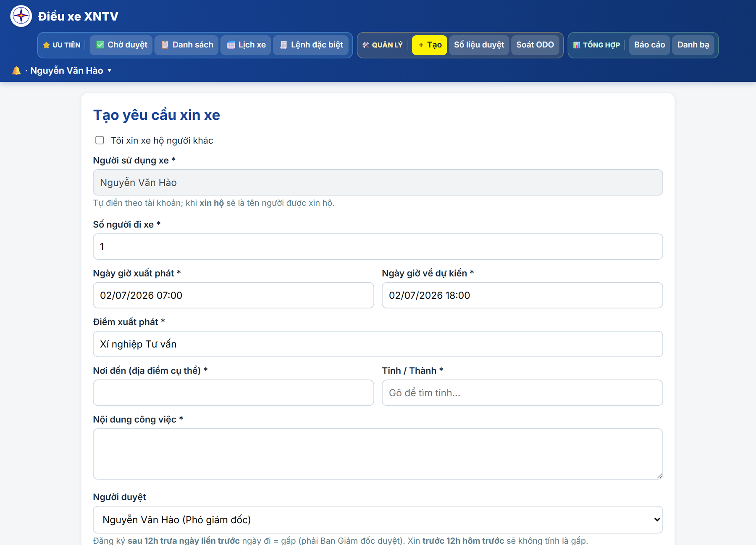Click the Người sử dụng xe field
Image resolution: width=756 pixels, height=545 pixels.
[x=378, y=182]
